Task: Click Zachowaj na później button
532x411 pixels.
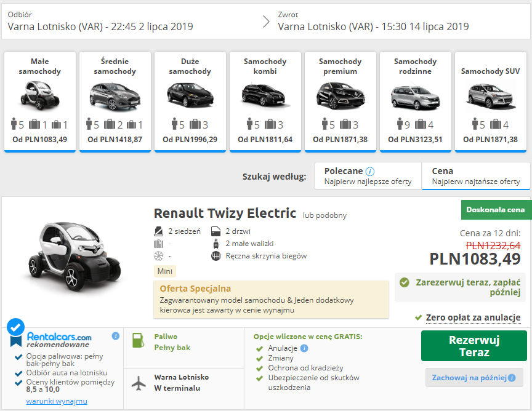Action: [474, 377]
